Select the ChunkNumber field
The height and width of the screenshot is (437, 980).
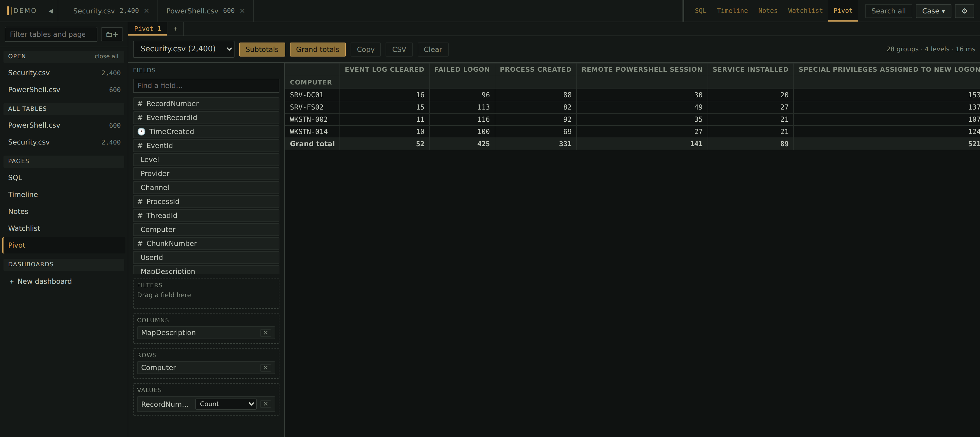tap(206, 244)
